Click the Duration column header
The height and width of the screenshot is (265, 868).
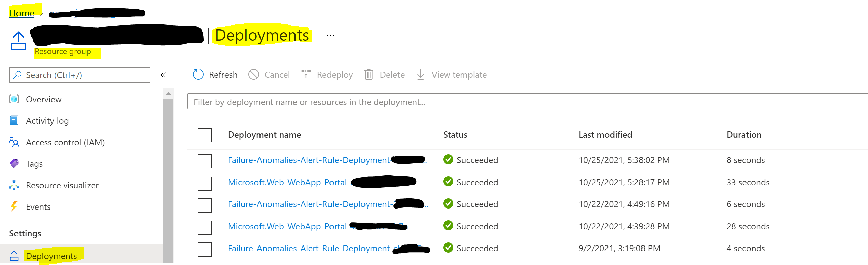click(x=744, y=135)
